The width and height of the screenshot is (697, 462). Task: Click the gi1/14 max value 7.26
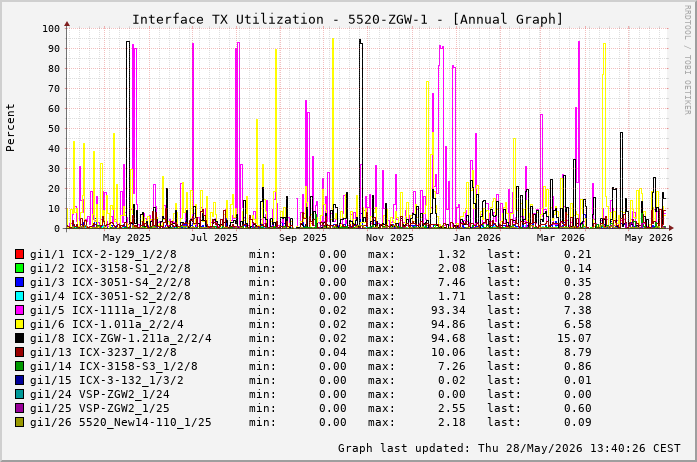[452, 366]
